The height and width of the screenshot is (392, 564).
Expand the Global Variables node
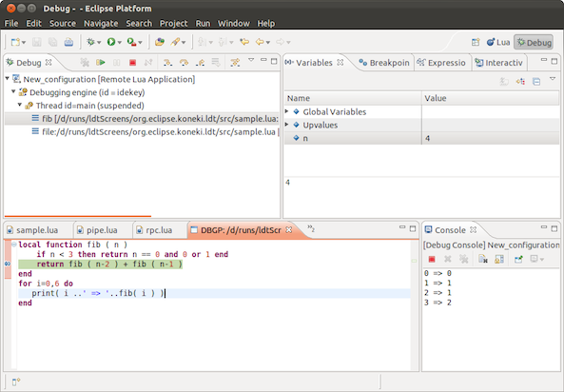(286, 111)
